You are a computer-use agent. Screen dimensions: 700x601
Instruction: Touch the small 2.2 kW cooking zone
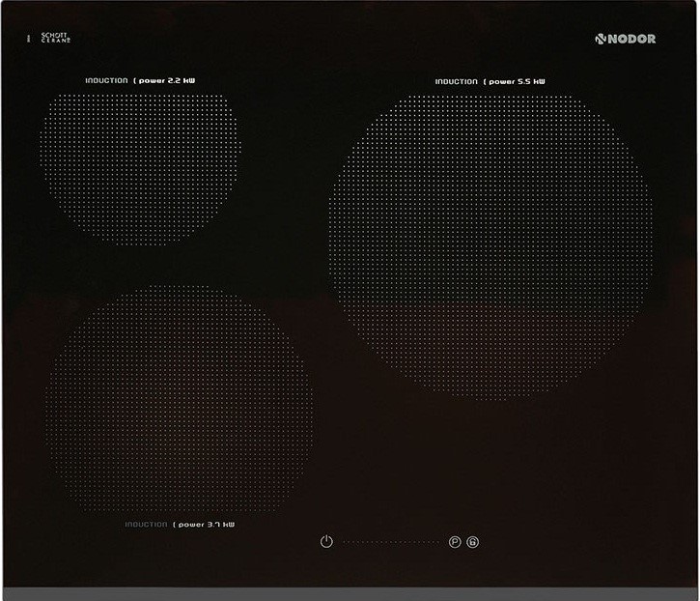141,169
